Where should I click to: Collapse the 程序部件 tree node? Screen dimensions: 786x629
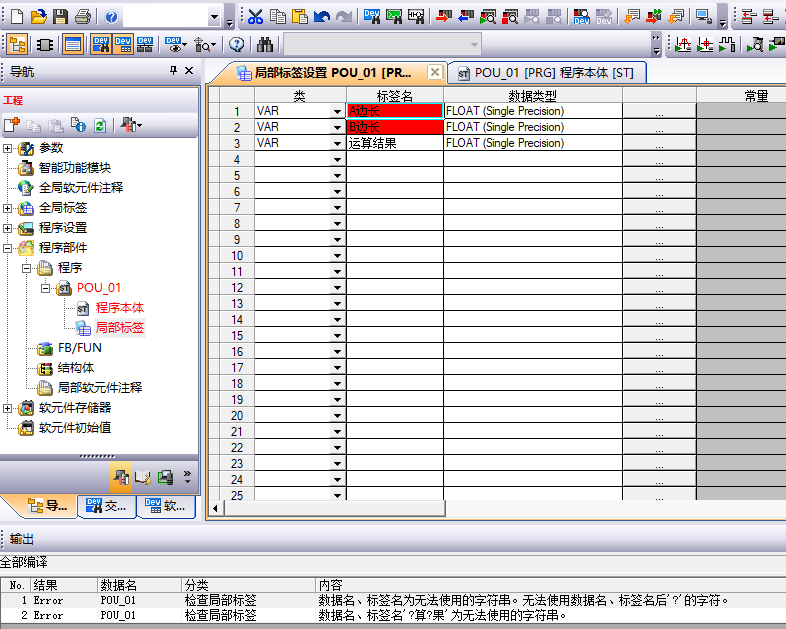click(x=9, y=248)
